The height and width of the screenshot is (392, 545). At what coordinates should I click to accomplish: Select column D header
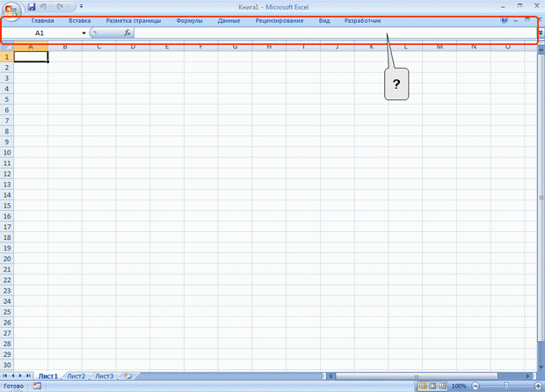(133, 47)
